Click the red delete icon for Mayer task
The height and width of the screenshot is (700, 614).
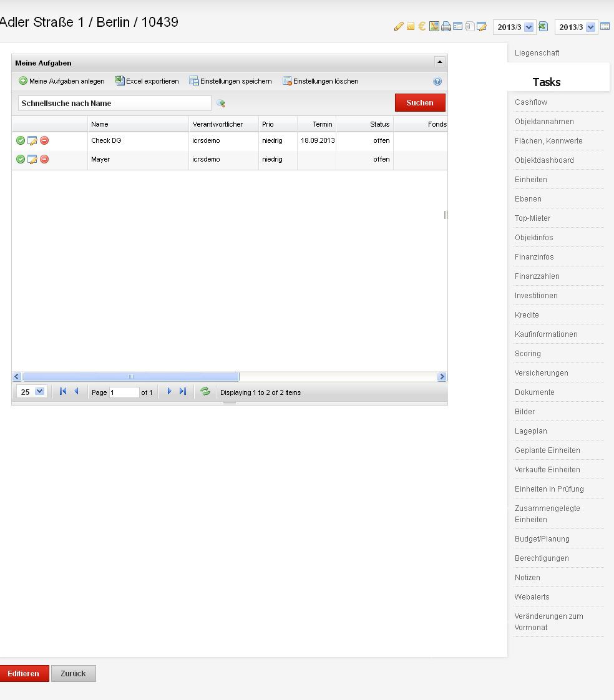[44, 160]
